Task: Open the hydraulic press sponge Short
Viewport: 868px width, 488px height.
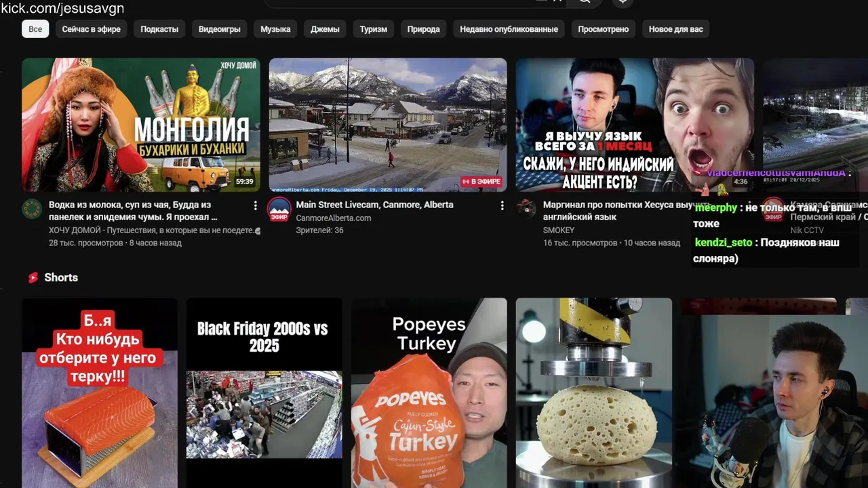Action: [594, 393]
